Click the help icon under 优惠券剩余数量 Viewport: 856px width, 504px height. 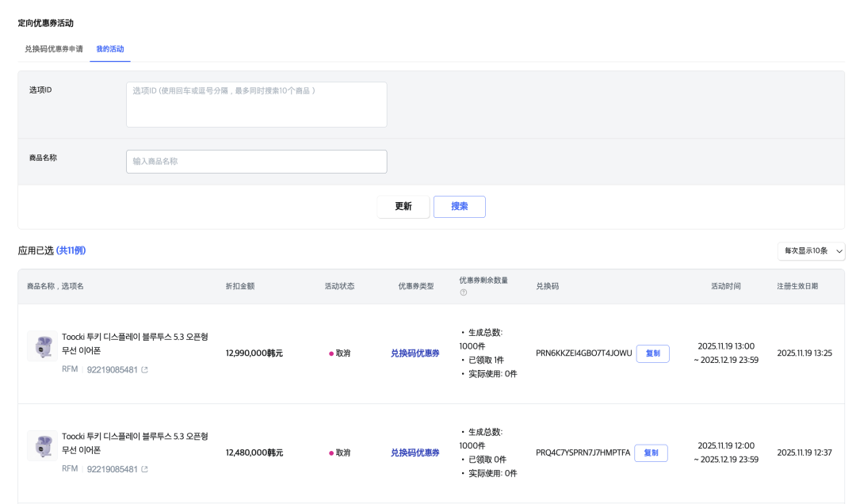click(464, 292)
